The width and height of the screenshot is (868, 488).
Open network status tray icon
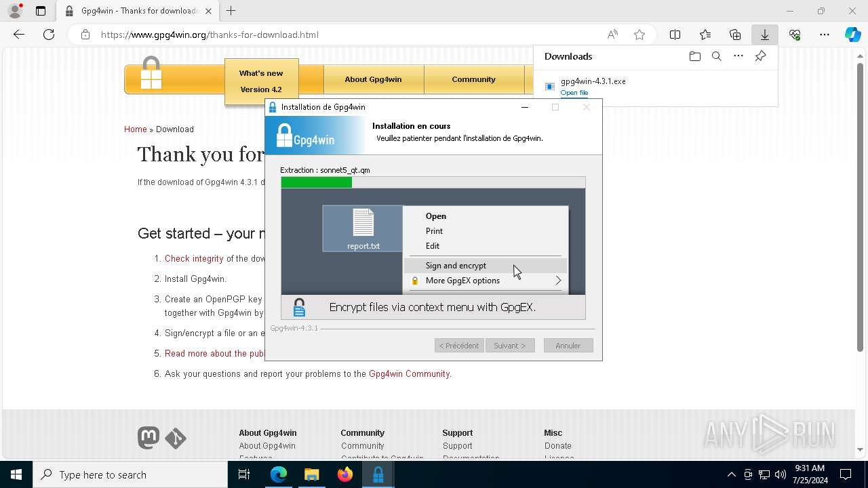point(764,474)
